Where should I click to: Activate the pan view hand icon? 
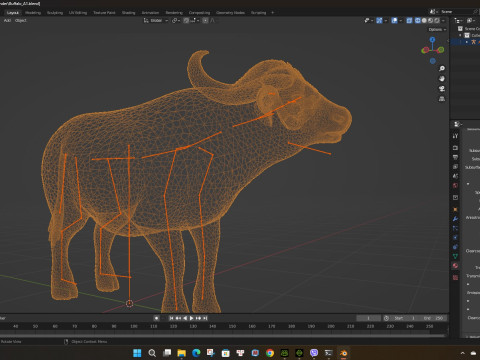[442, 79]
